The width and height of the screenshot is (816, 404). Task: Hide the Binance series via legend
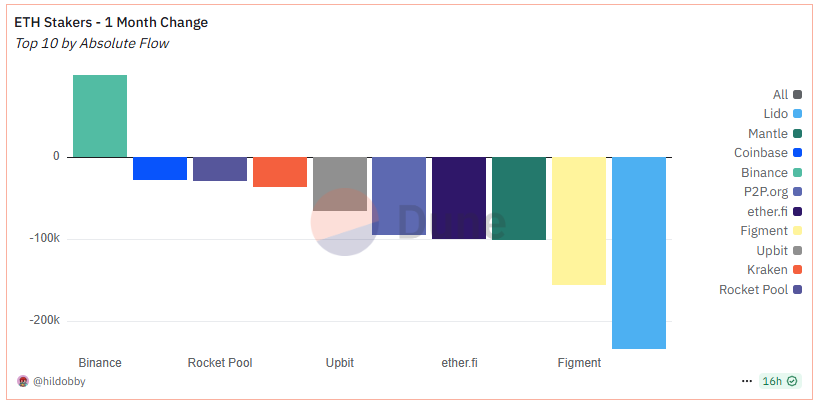772,172
